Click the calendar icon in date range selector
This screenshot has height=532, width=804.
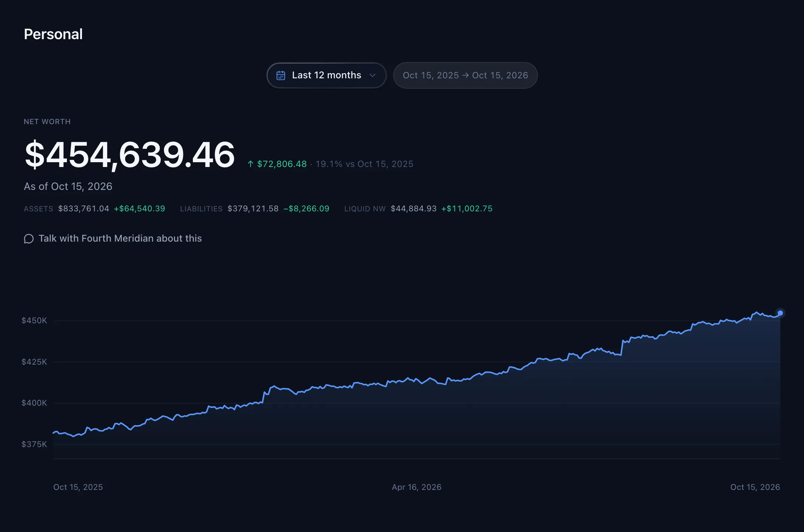pyautogui.click(x=281, y=75)
